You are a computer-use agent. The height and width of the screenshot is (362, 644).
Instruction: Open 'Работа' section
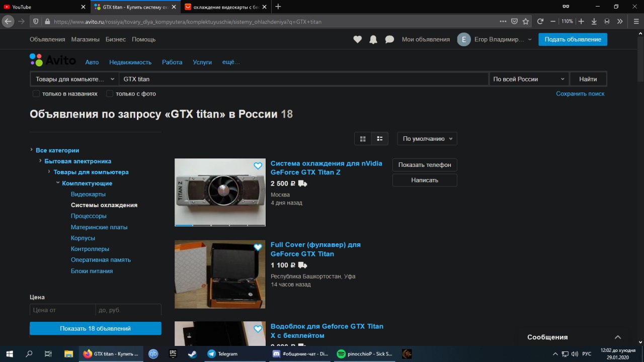172,62
